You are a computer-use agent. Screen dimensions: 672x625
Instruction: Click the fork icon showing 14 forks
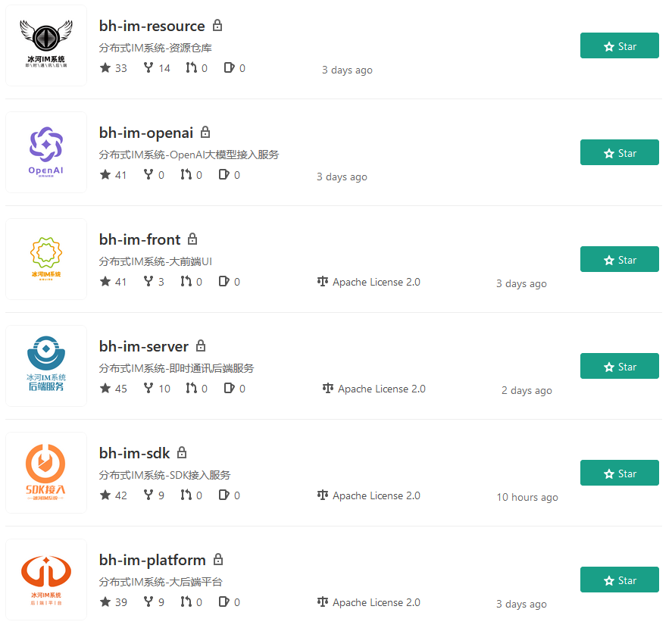pyautogui.click(x=148, y=67)
